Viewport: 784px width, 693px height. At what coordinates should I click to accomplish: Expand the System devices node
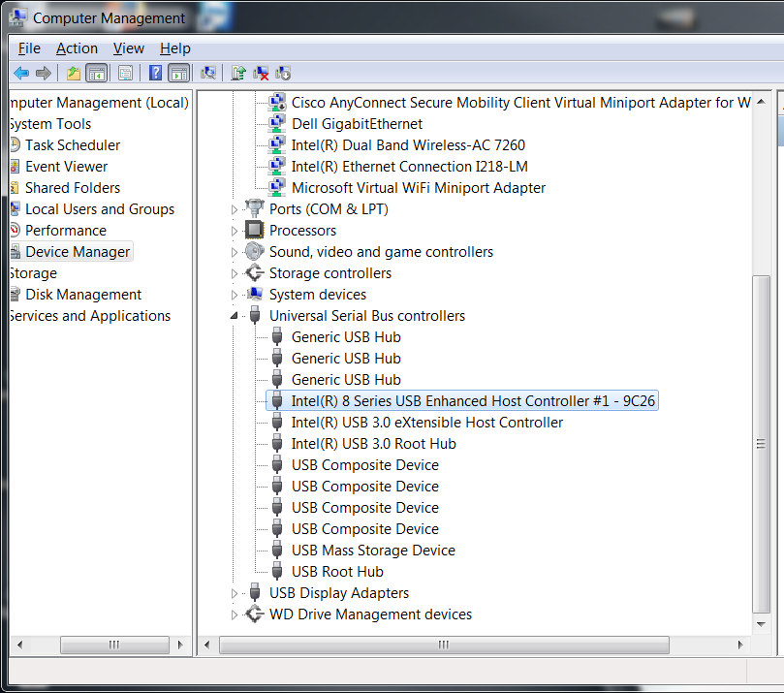coord(234,295)
